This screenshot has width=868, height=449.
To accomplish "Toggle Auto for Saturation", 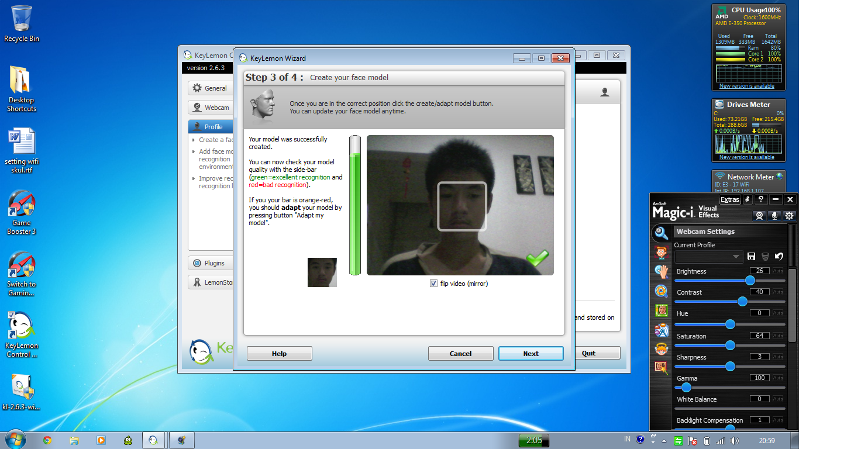I will click(778, 336).
